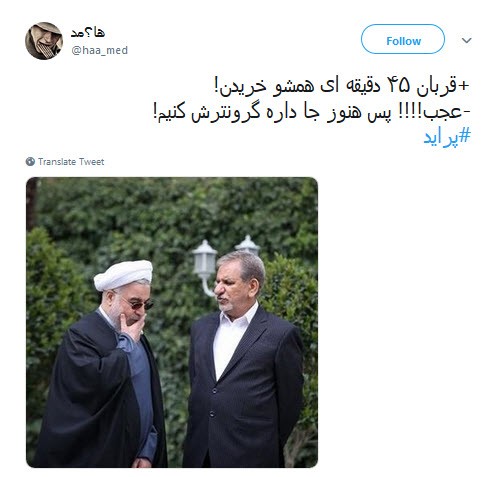Follow the @haa_med account
498x477 pixels.
tap(403, 39)
